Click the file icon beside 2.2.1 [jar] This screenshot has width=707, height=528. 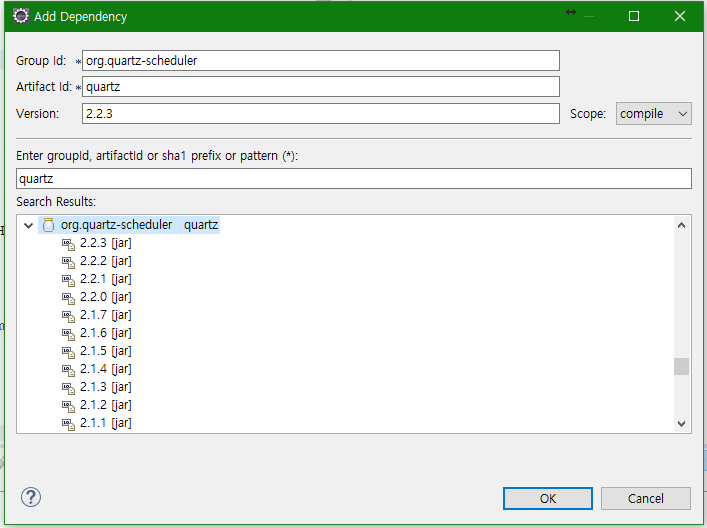coord(68,280)
